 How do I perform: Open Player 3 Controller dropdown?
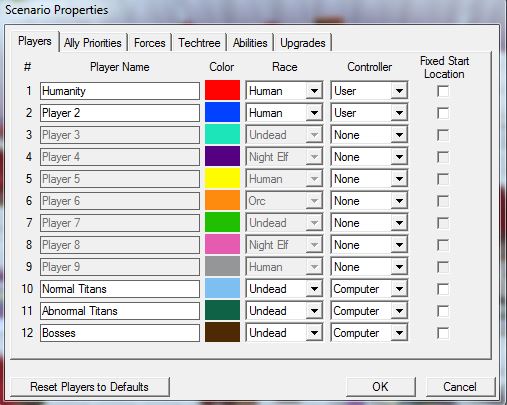369,135
